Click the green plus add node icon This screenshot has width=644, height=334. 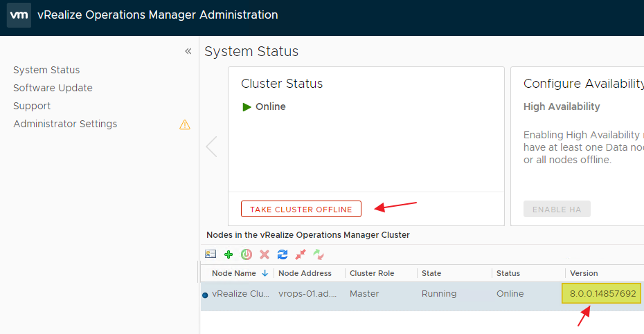(229, 254)
